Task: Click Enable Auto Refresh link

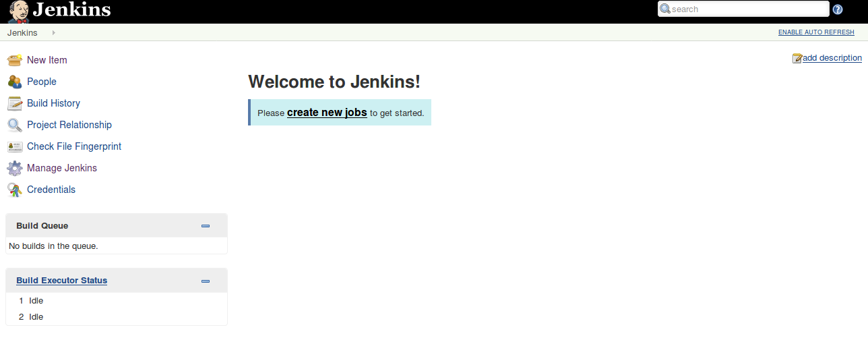Action: (816, 32)
